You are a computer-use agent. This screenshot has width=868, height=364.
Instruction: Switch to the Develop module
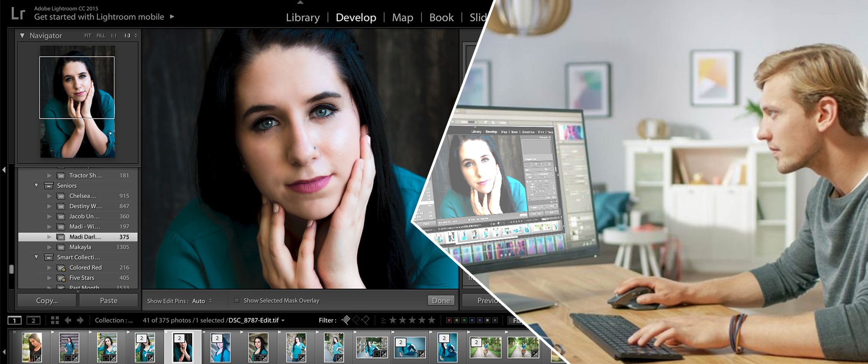click(356, 18)
